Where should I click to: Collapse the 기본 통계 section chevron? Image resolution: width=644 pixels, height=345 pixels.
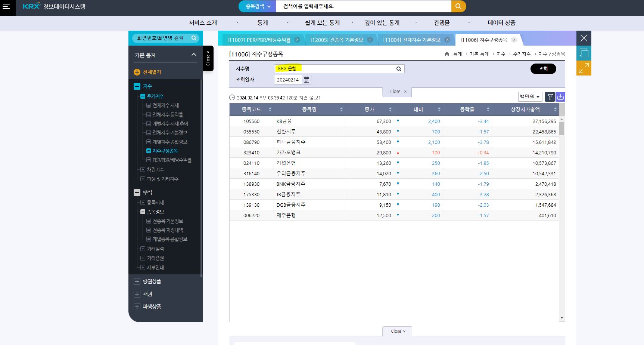click(x=193, y=55)
